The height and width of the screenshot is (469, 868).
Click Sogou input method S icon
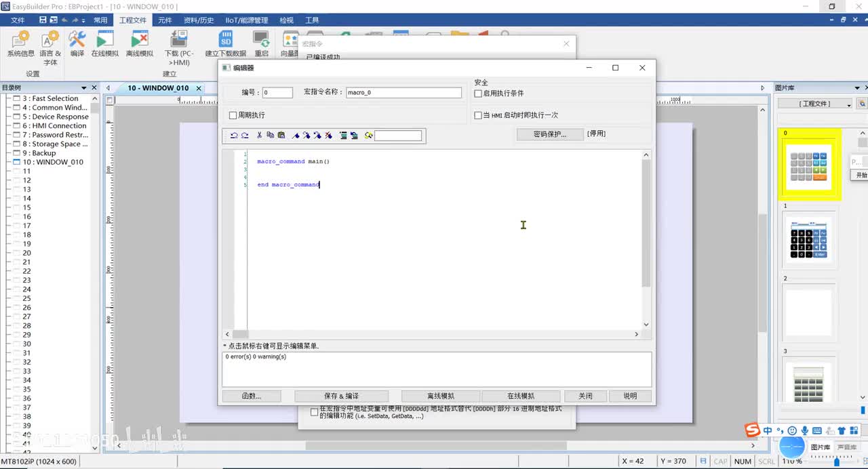pos(752,430)
